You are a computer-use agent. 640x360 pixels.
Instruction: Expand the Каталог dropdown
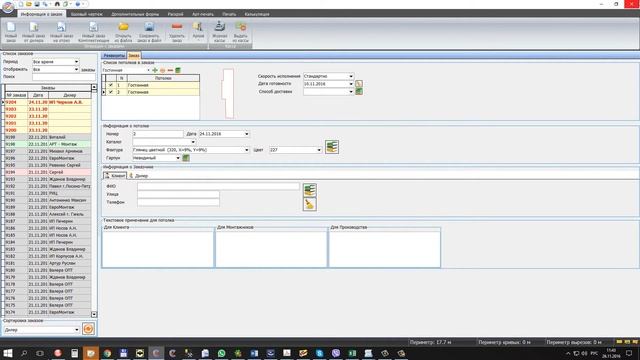pos(193,142)
